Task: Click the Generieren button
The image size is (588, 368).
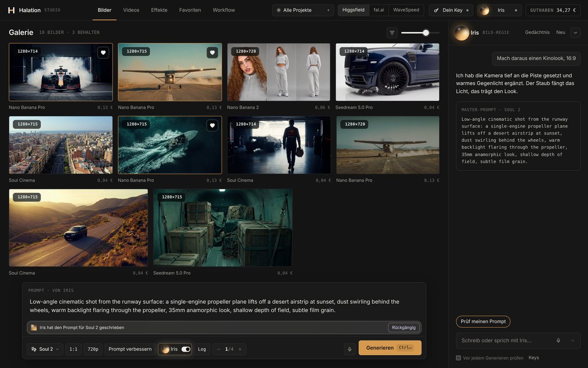Action: pos(390,348)
